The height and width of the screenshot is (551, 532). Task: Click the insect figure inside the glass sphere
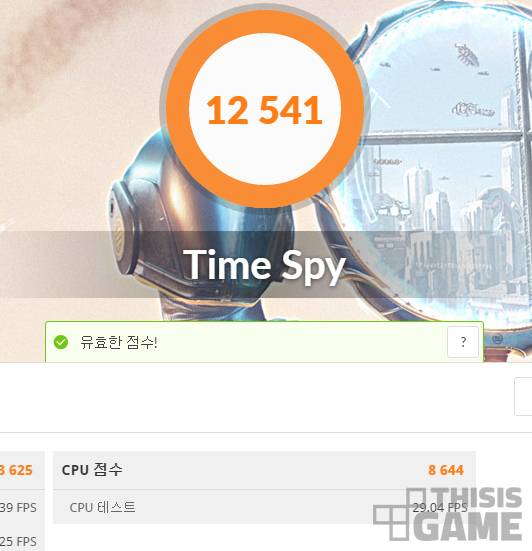click(467, 54)
